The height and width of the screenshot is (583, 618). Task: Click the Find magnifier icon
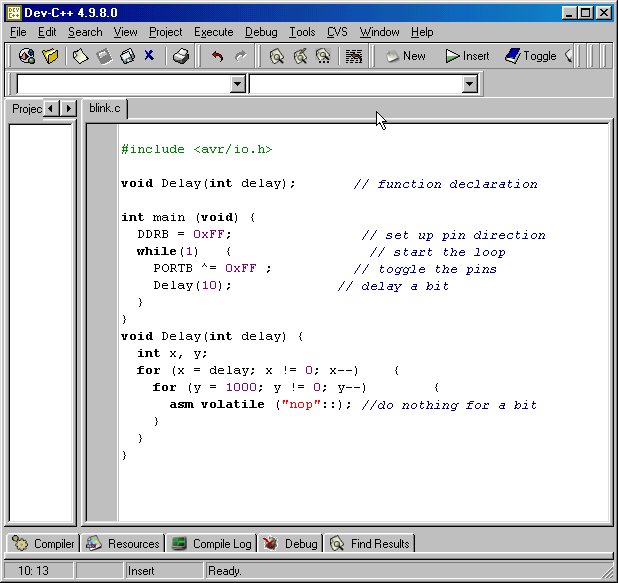(277, 56)
